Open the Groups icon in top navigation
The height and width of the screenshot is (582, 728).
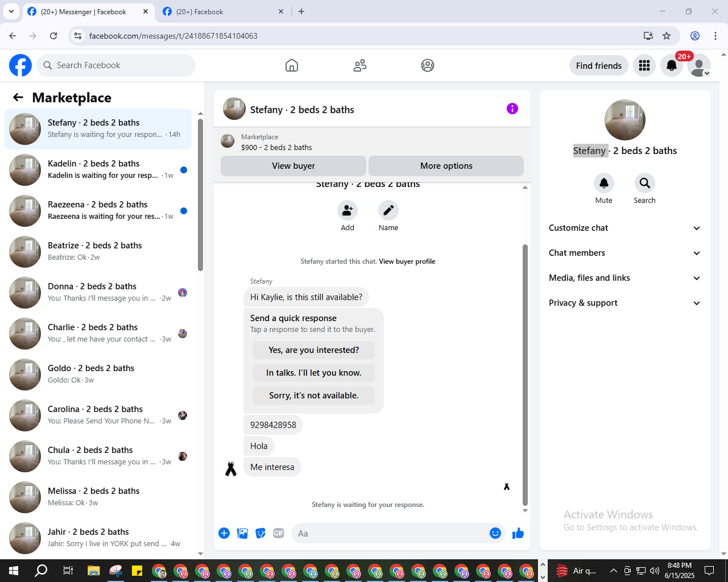click(428, 65)
